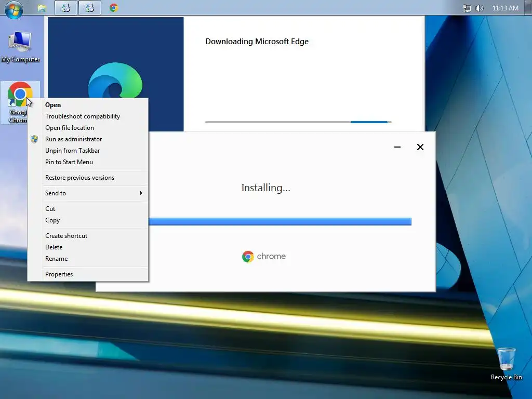Expand the Send to submenu arrow

tap(141, 193)
